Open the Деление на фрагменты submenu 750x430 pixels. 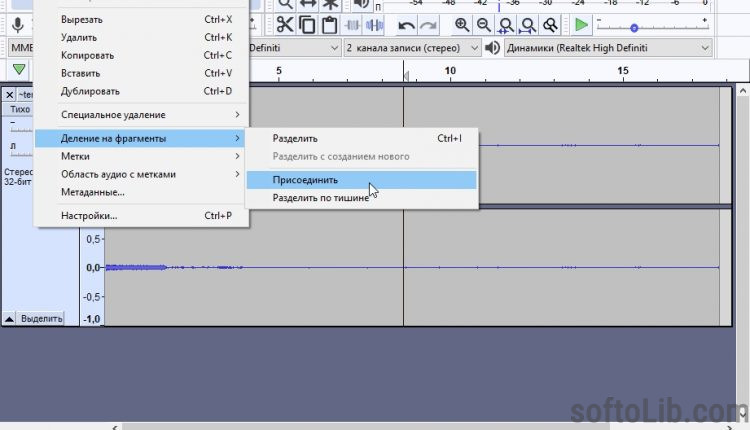pos(142,138)
